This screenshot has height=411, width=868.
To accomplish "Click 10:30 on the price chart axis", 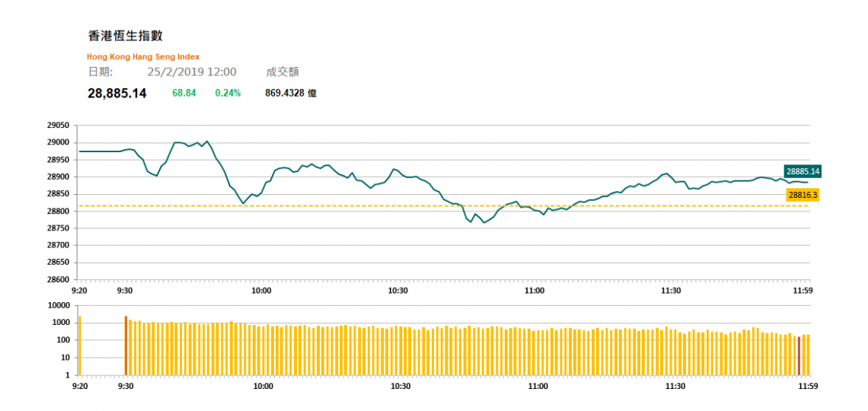I will point(397,290).
